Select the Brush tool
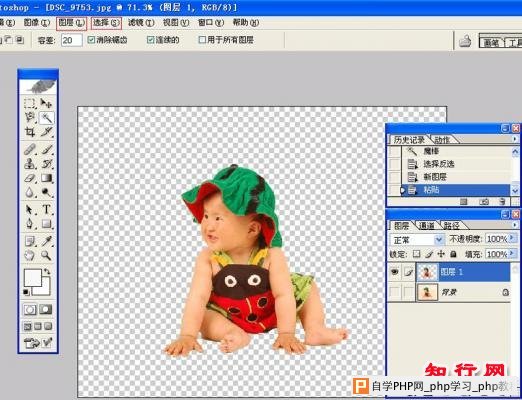The image size is (522, 400). click(46, 150)
